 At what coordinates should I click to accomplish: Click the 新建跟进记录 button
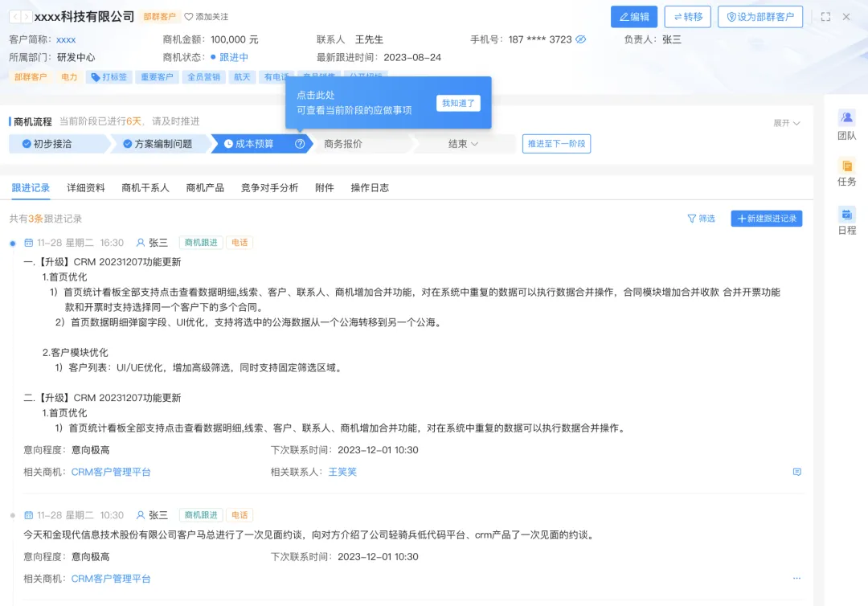click(x=766, y=218)
